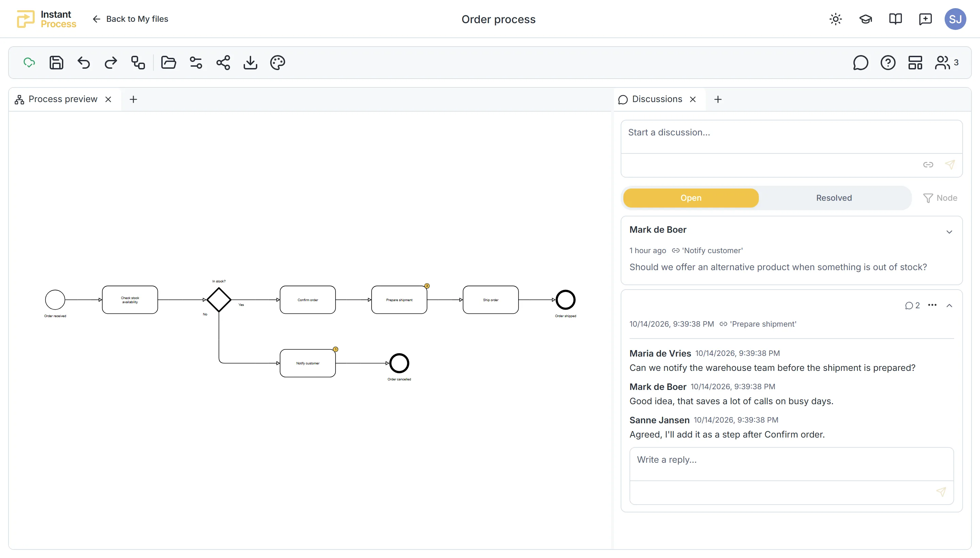Click Mark de Boer's 'Good idea' reply
980x558 pixels.
pos(731,401)
